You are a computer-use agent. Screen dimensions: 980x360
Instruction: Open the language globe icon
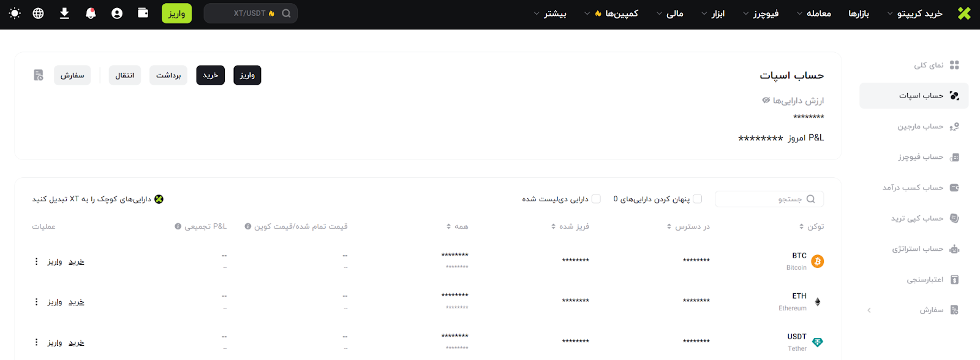coord(38,13)
